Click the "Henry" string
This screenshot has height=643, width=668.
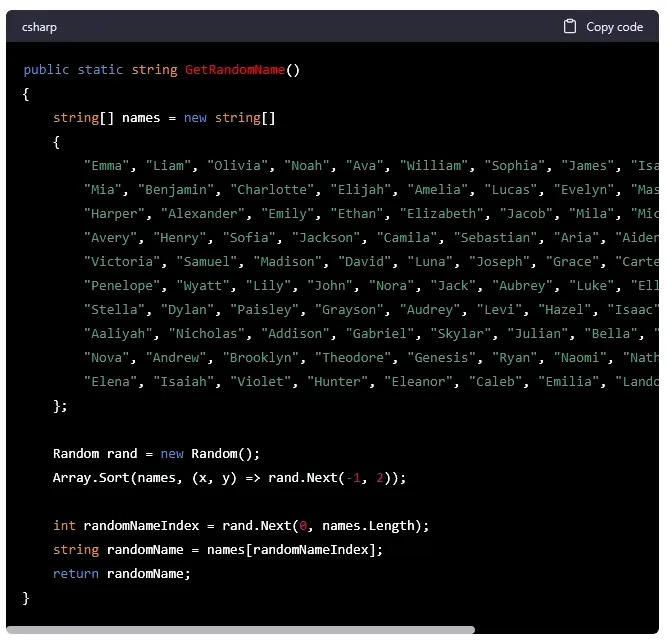pos(180,237)
